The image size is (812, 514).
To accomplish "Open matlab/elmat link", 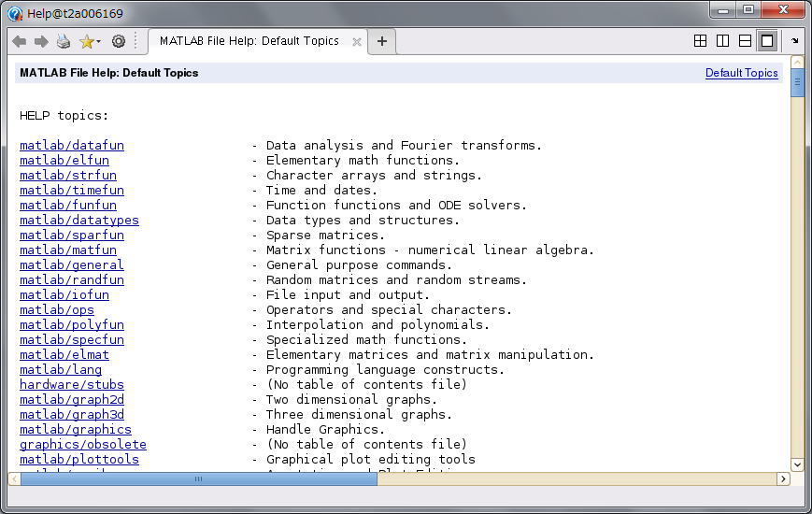I will (64, 355).
